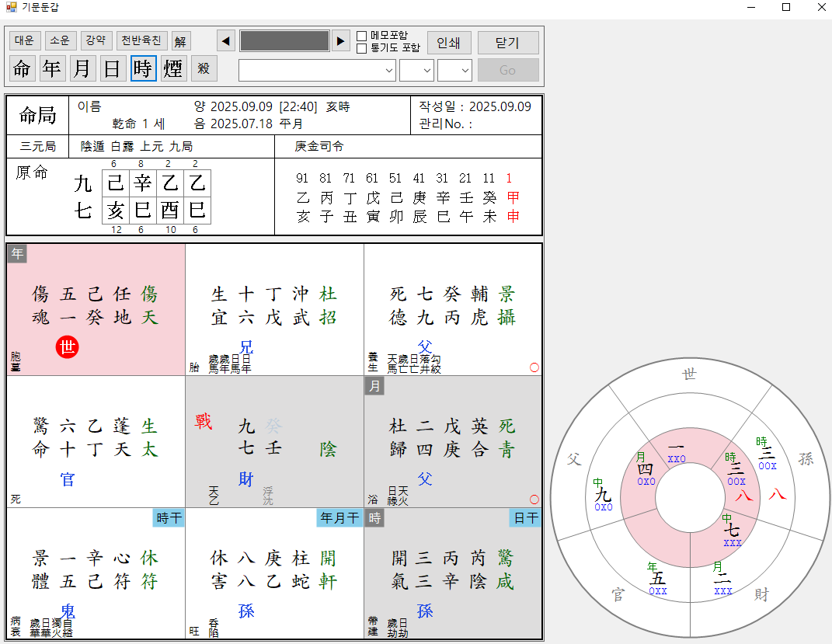Viewport: 832px width, 644px height.
Task: Switch to the 日 chart tab
Action: click(113, 68)
